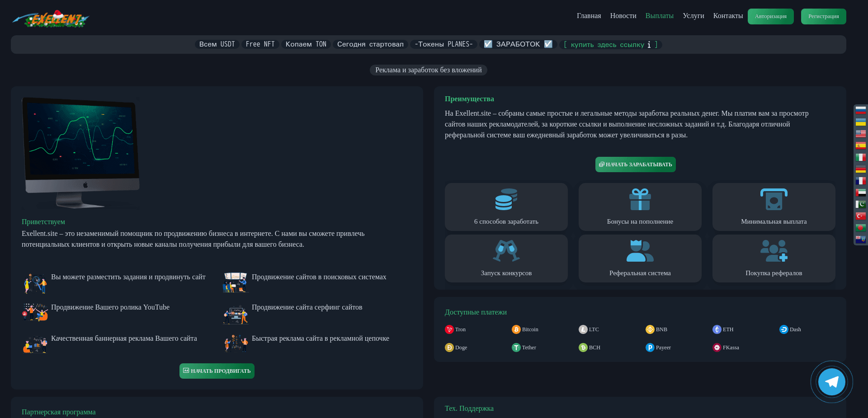Open the Telegram chat bubble

tap(831, 382)
